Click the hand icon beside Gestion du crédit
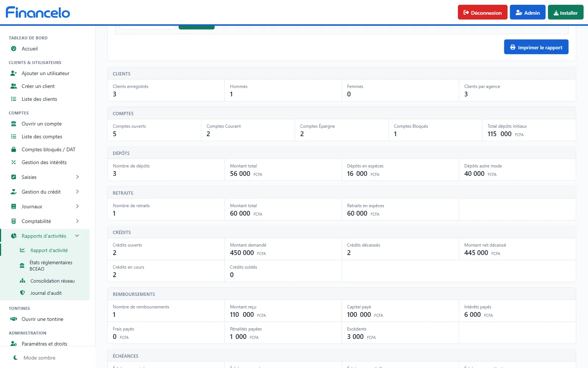The height and width of the screenshot is (368, 588). click(14, 192)
